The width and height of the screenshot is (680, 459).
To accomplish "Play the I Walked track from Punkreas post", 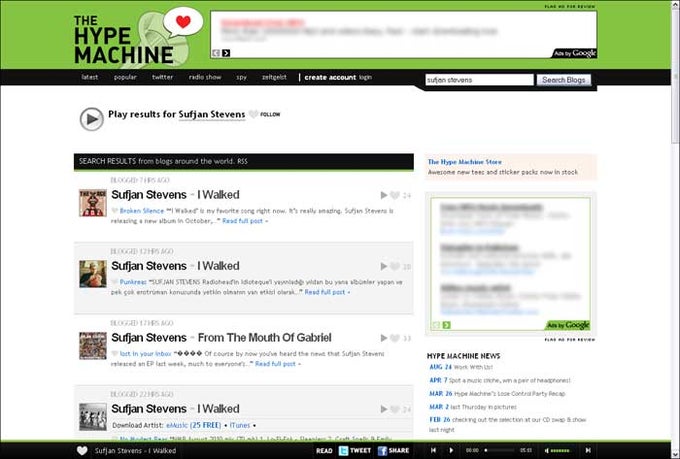I will [x=383, y=266].
